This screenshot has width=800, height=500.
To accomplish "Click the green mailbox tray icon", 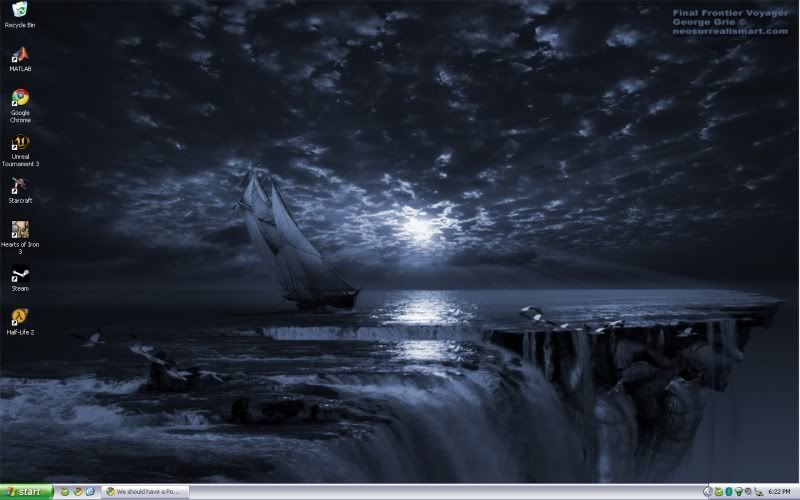I will click(x=718, y=492).
